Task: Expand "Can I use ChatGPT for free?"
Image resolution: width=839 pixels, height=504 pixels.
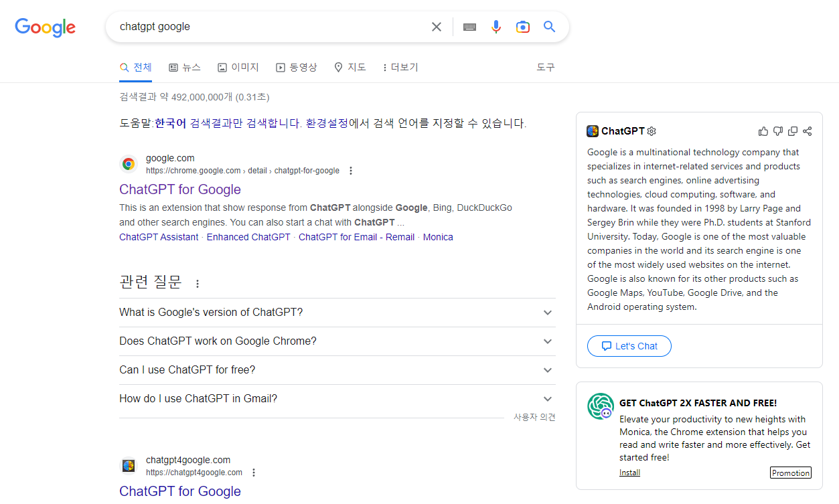Action: (337, 370)
